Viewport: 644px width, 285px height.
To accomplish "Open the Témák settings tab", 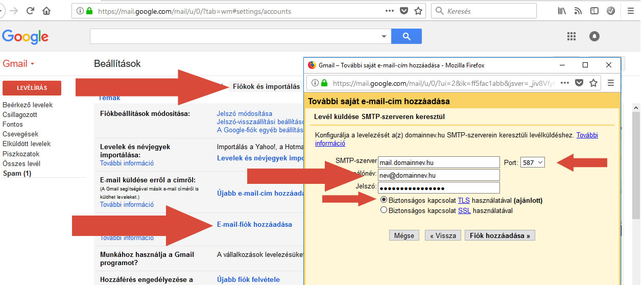I will click(x=110, y=98).
